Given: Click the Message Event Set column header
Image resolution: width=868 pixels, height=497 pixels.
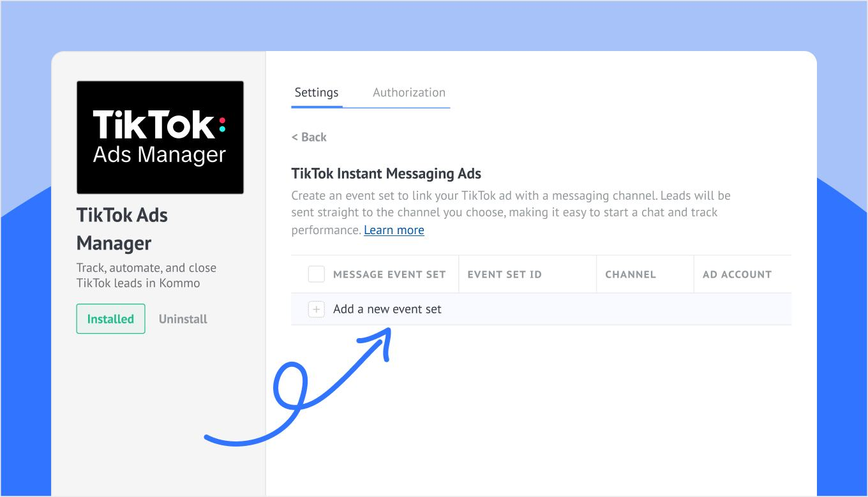Looking at the screenshot, I should 389,274.
